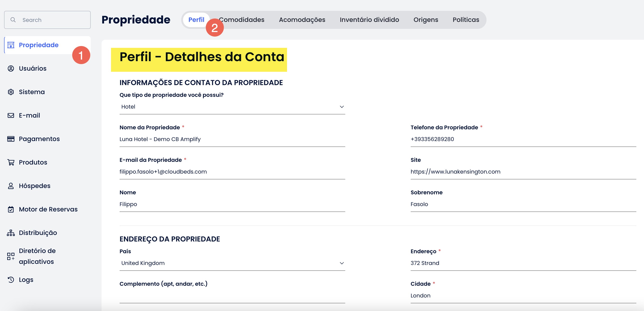Click the 'ENDEREÇO DA PROPRIEDADE' heading
644x311 pixels.
point(169,239)
